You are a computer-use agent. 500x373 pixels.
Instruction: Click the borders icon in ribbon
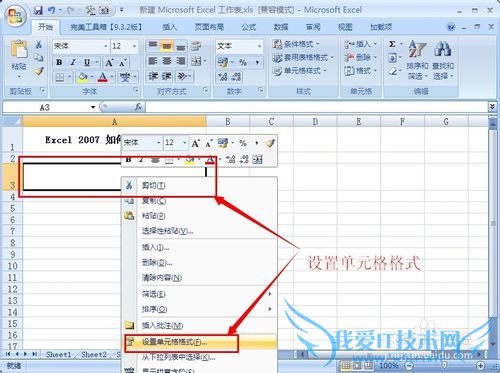click(60, 77)
